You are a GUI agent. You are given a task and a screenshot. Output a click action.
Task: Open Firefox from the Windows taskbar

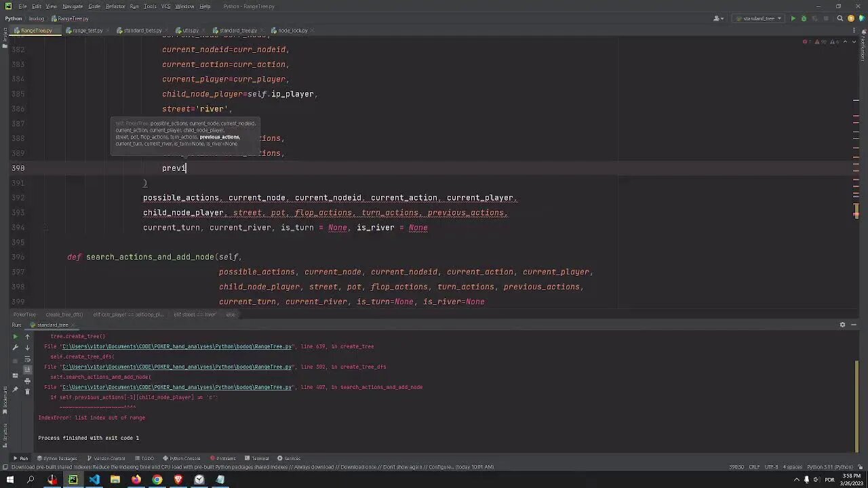[x=136, y=480]
